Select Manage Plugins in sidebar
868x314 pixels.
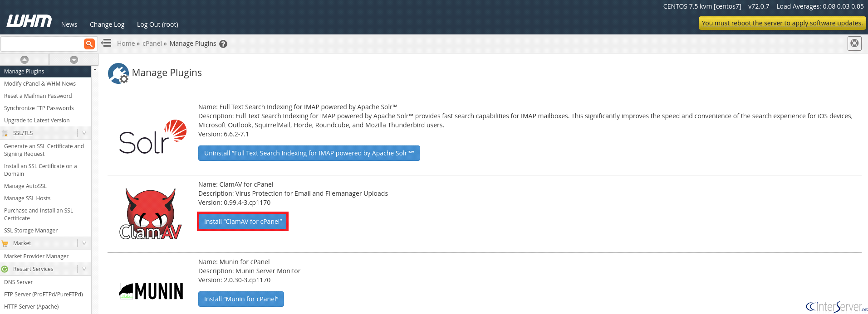pyautogui.click(x=45, y=72)
